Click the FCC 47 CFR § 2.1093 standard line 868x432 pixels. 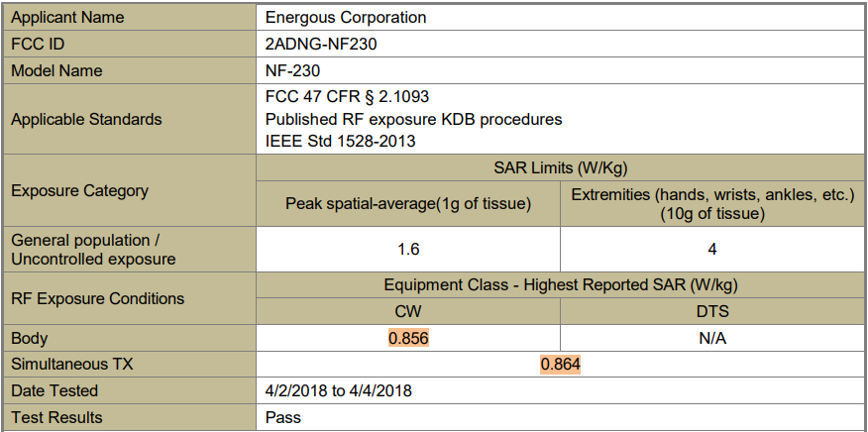pos(347,97)
